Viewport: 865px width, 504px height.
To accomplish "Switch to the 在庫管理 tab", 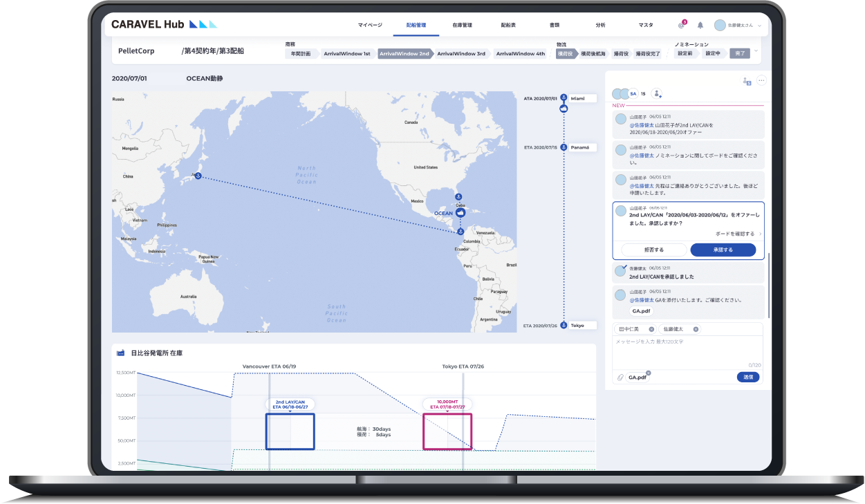I will 462,25.
